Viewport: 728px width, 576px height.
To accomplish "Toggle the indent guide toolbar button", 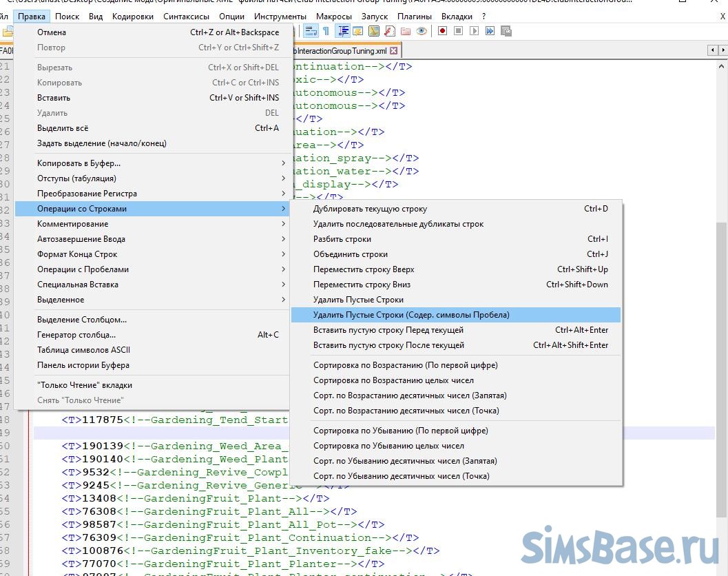I will 342,31.
